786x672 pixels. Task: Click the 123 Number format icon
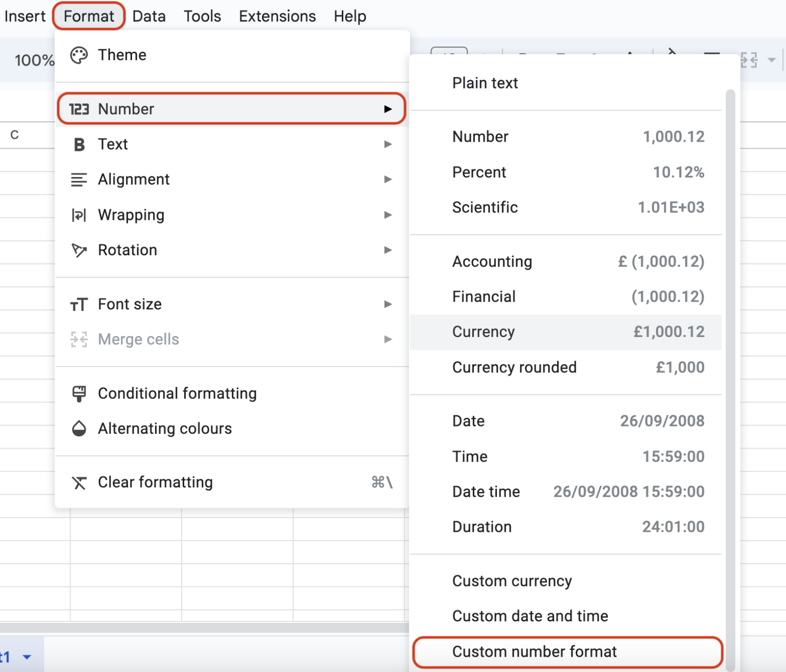pyautogui.click(x=79, y=108)
